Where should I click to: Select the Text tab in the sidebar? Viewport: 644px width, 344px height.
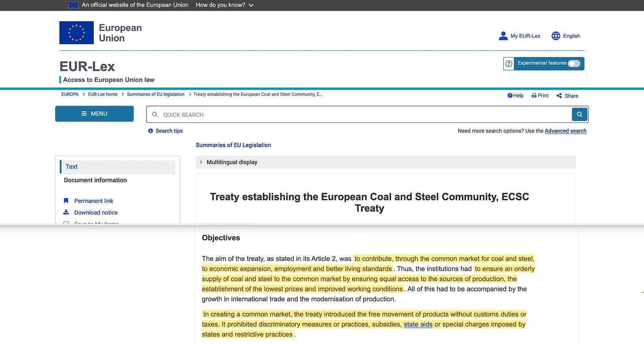coord(118,167)
